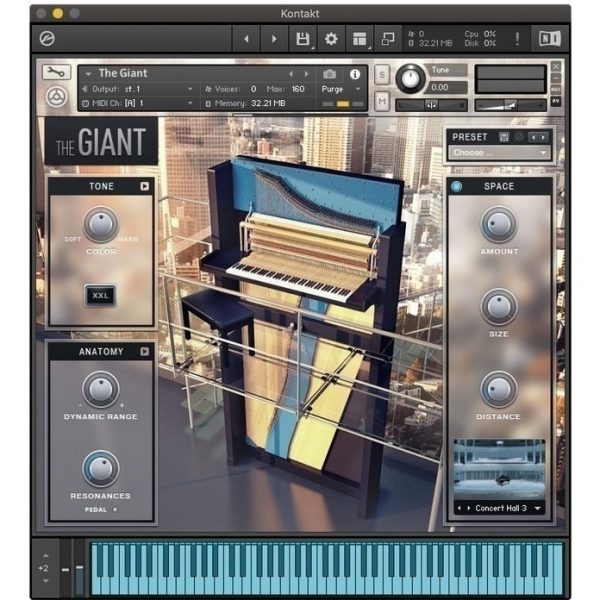The width and height of the screenshot is (600, 600).
Task: Click the yellow window minimize button
Action: tap(58, 13)
